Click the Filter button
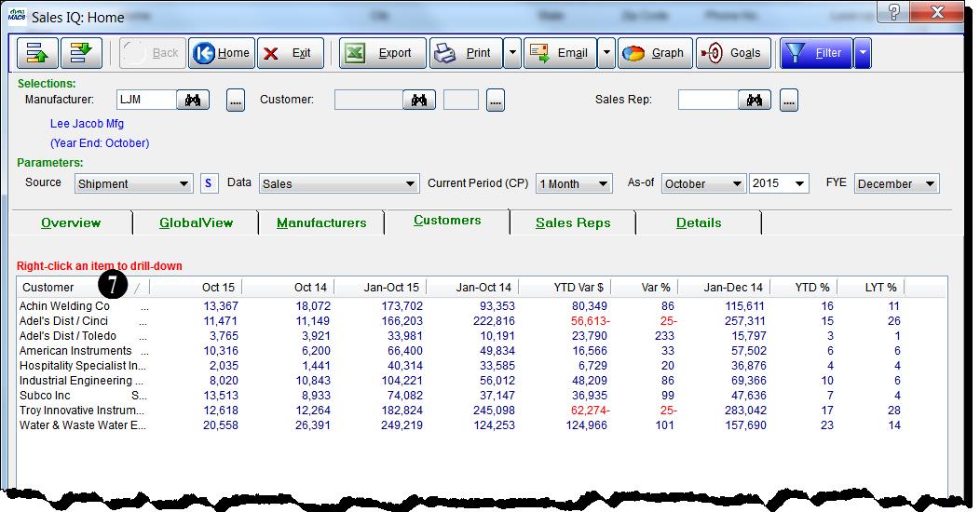 point(816,53)
